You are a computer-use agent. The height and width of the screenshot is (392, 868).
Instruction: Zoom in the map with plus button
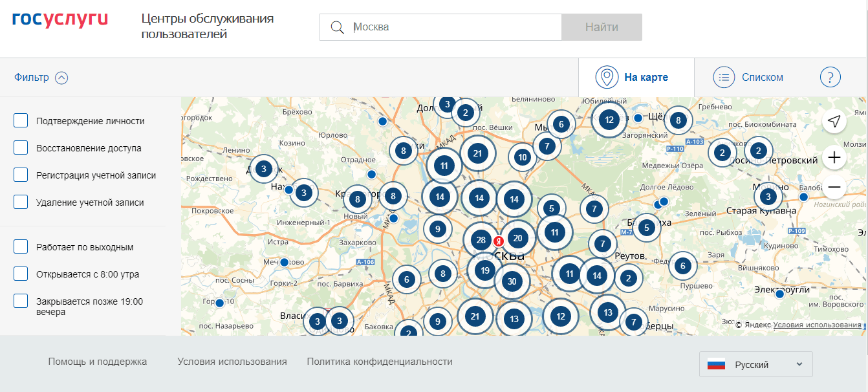(834, 157)
